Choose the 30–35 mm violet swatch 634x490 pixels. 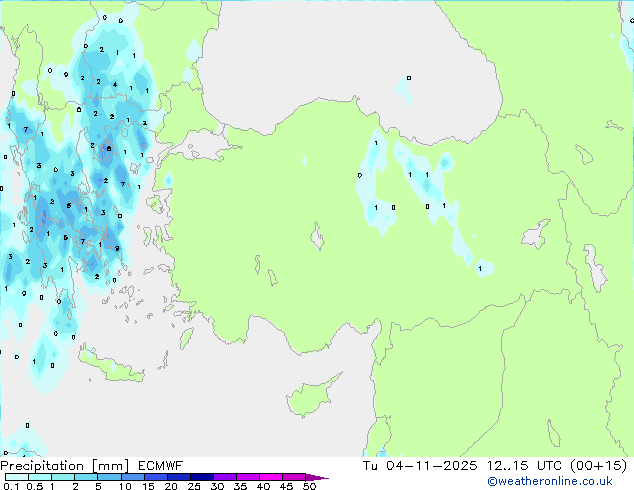coord(224,477)
